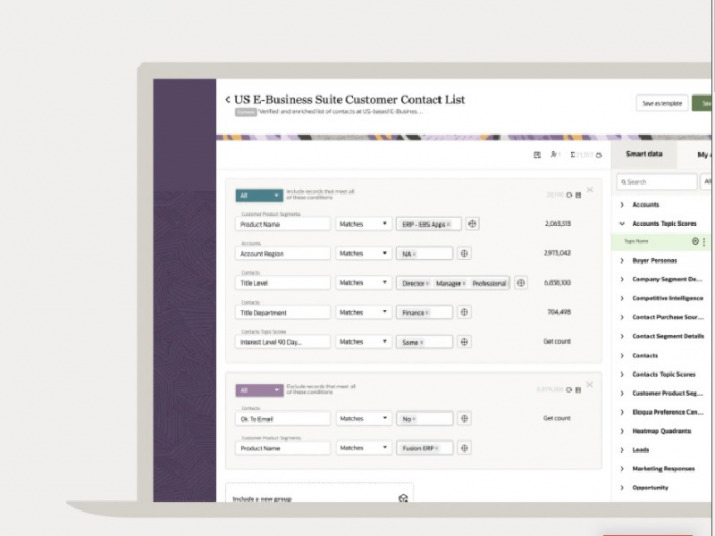Click the 2,063,513 count value
Screen dimensions: 715x536
coord(558,224)
